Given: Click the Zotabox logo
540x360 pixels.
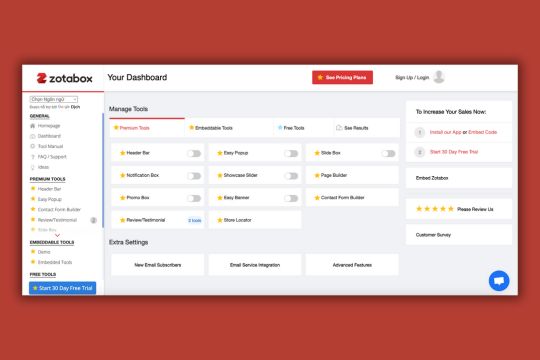Looking at the screenshot, I should [64, 78].
